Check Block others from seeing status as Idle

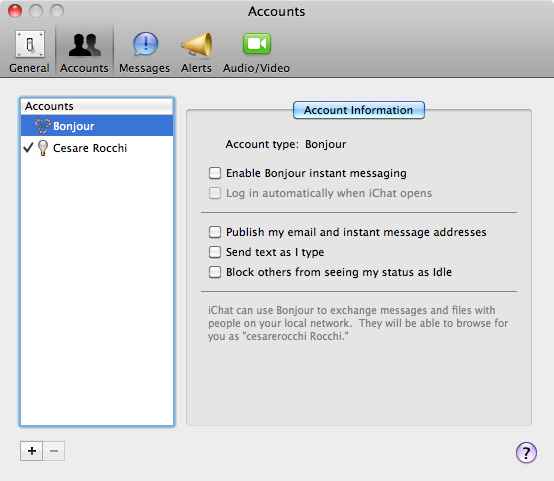pos(215,272)
